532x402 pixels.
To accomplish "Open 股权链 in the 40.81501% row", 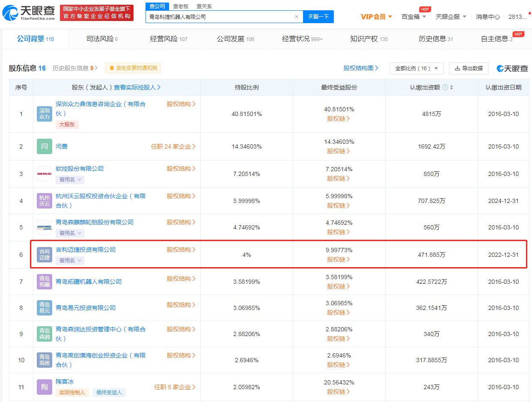I will (x=339, y=119).
